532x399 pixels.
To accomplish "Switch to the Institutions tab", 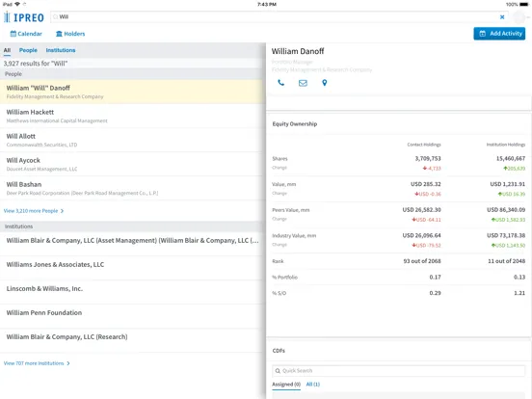I will tap(61, 50).
